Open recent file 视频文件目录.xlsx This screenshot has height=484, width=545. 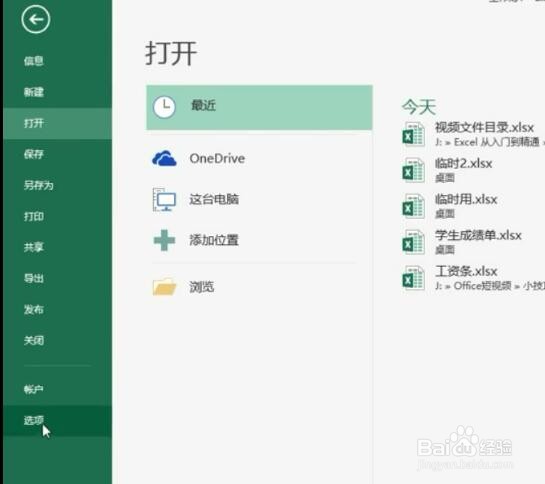(x=484, y=128)
